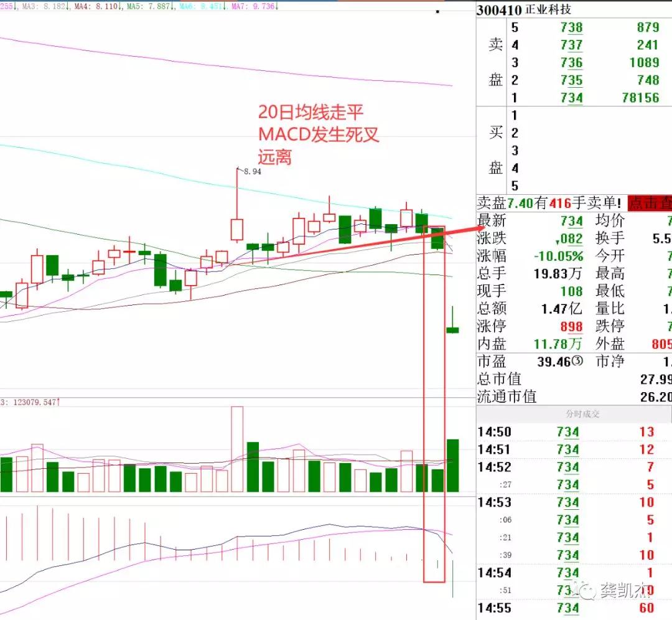Screen dimensions: 672x620
Task: Click the 换手 label
Action: click(x=610, y=238)
